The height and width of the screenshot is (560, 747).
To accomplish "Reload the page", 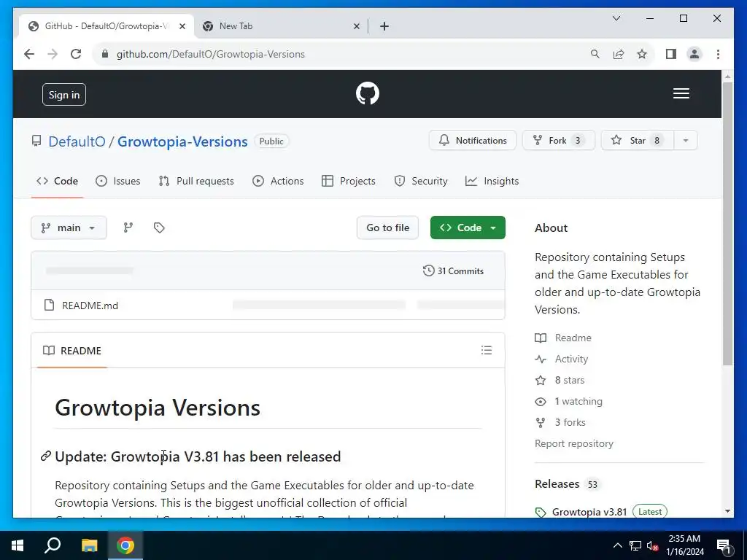I will (x=76, y=54).
